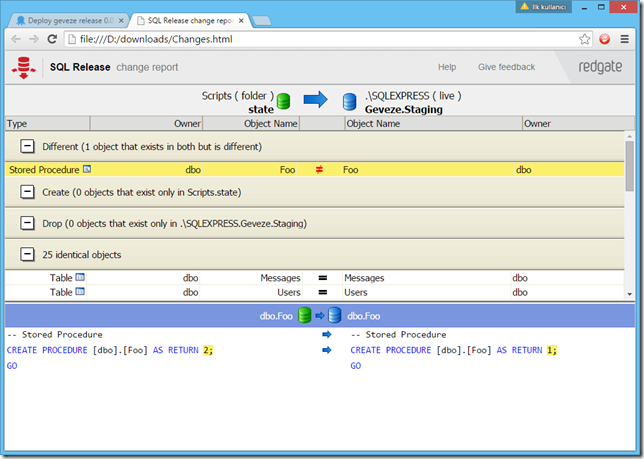Click the browser forward arrow
This screenshot has width=644, height=459.
coord(34,39)
